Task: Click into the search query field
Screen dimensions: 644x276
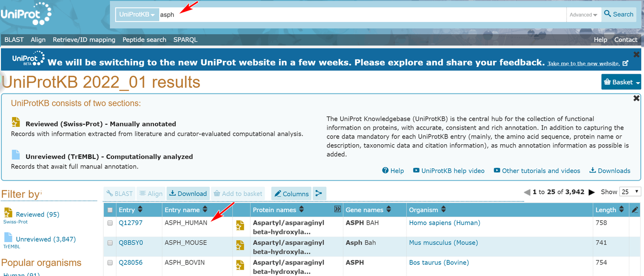Action: pos(362,14)
